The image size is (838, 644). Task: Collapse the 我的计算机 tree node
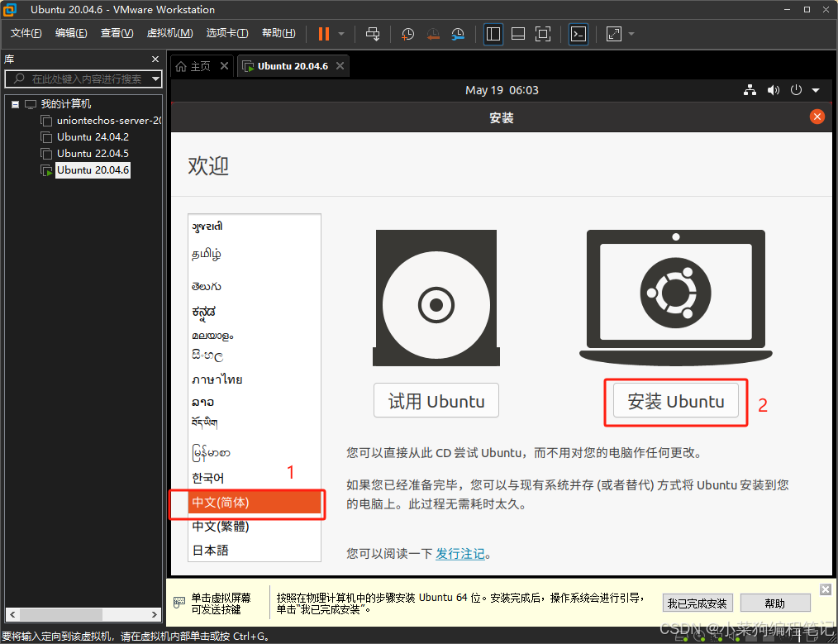point(16,104)
